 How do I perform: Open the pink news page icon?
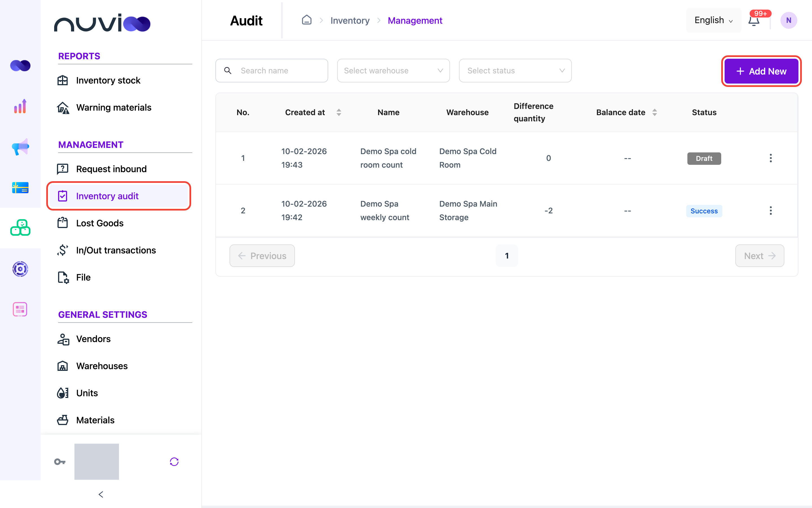pos(20,309)
